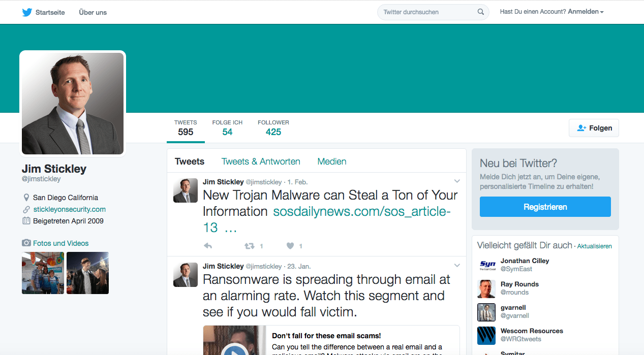Click the @gvarnell handle
Screen dimensions: 644x355
[x=515, y=315]
